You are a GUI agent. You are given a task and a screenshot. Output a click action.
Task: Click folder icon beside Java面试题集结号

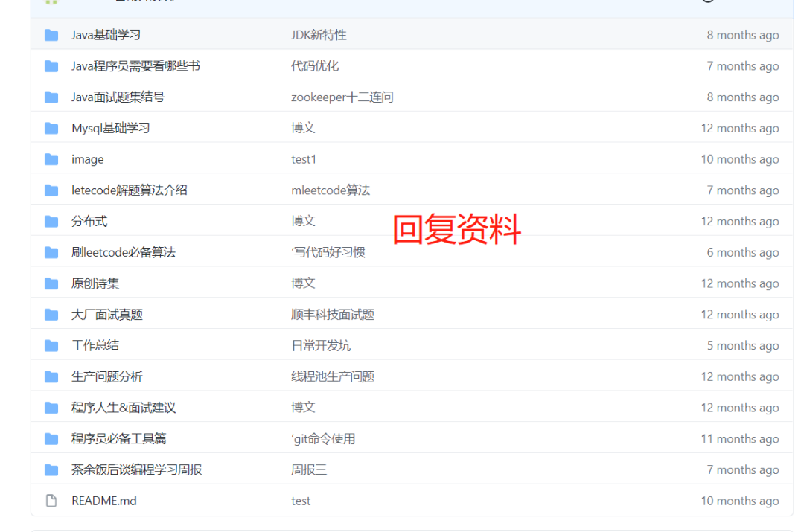coord(51,97)
